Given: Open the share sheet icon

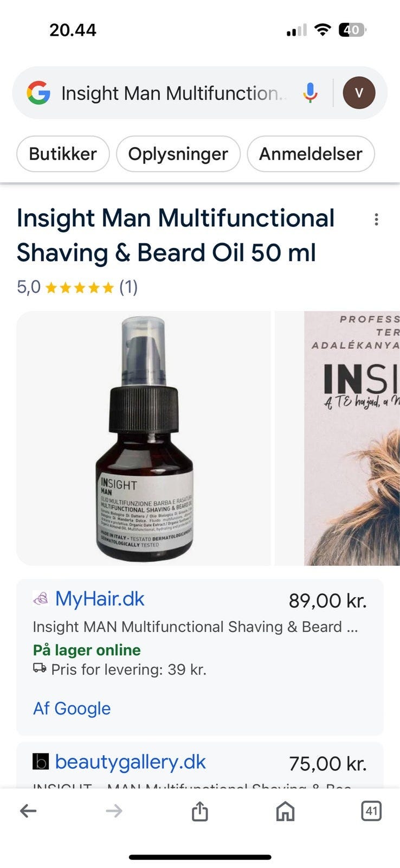Looking at the screenshot, I should pyautogui.click(x=199, y=811).
